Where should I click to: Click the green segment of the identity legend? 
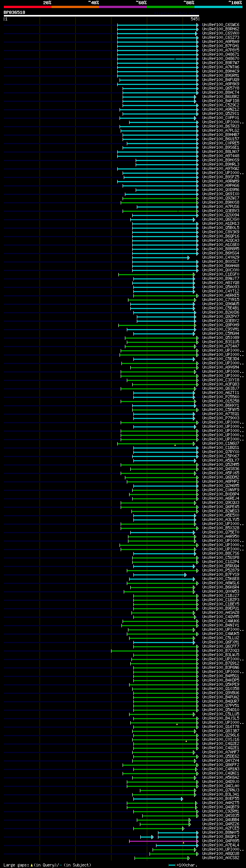tap(171, 7)
